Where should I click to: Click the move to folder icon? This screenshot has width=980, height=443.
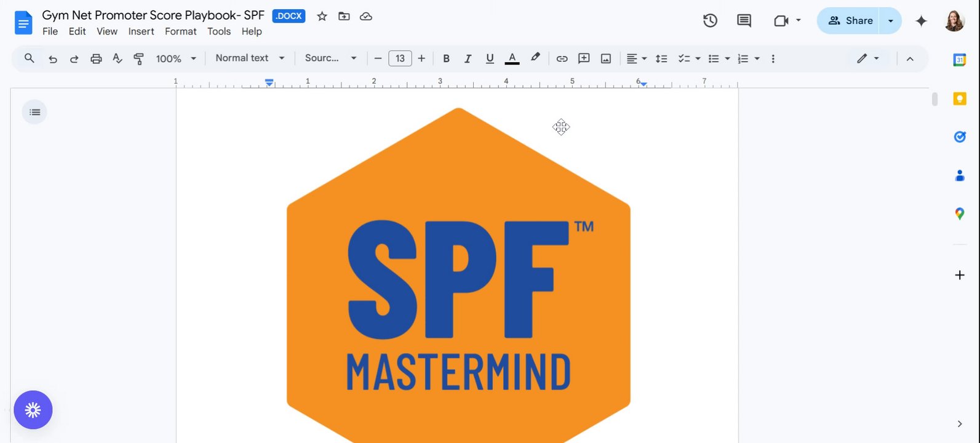[x=344, y=17]
